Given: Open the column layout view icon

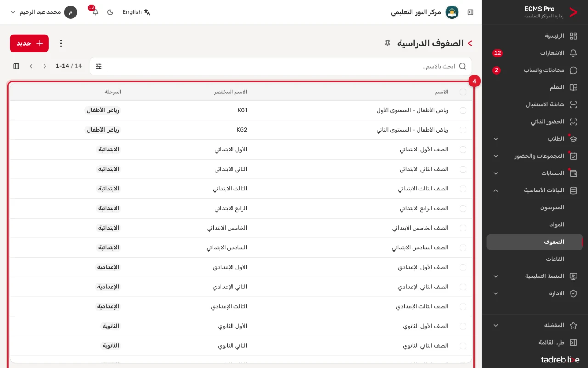Looking at the screenshot, I should (x=17, y=66).
